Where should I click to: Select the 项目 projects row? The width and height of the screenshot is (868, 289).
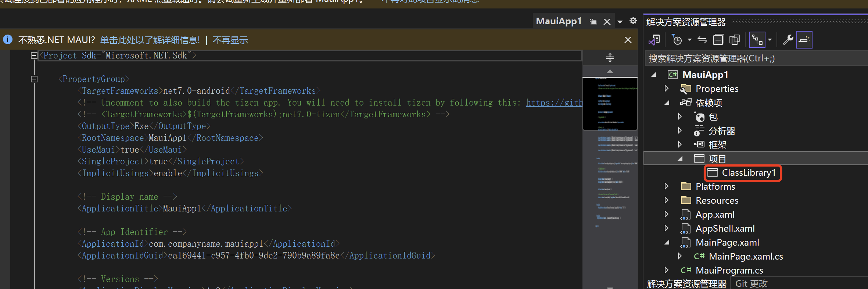click(x=756, y=158)
